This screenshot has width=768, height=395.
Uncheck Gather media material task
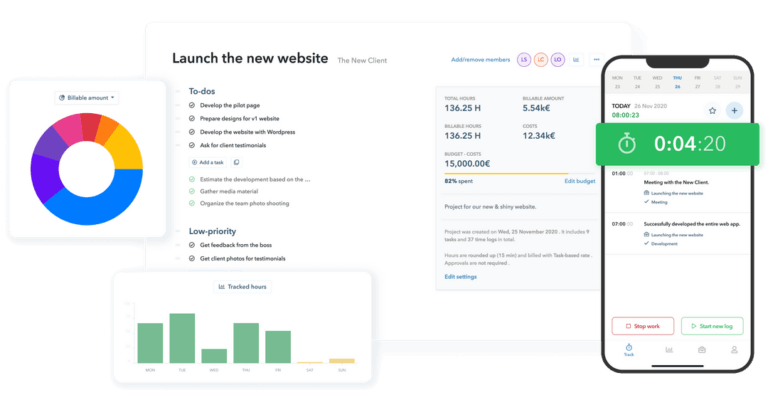(x=192, y=192)
